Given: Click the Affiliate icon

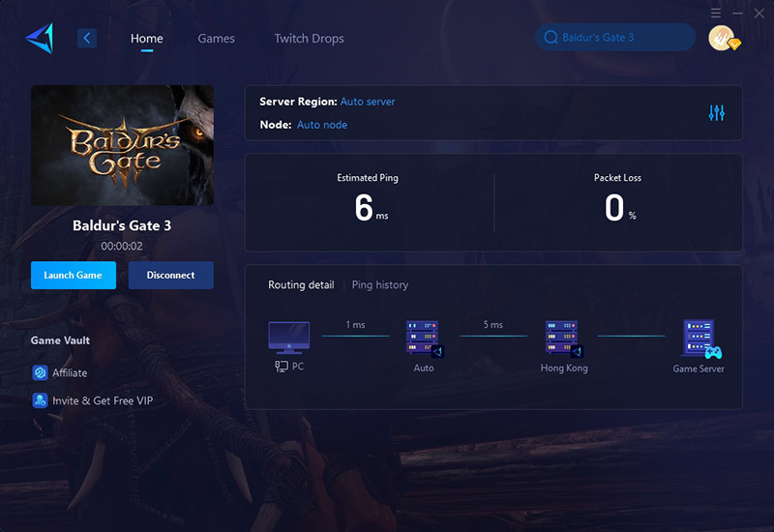Looking at the screenshot, I should (x=40, y=372).
